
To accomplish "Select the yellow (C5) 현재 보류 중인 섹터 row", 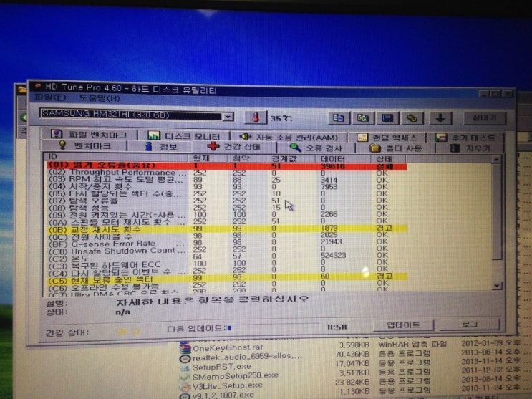I will coord(226,278).
